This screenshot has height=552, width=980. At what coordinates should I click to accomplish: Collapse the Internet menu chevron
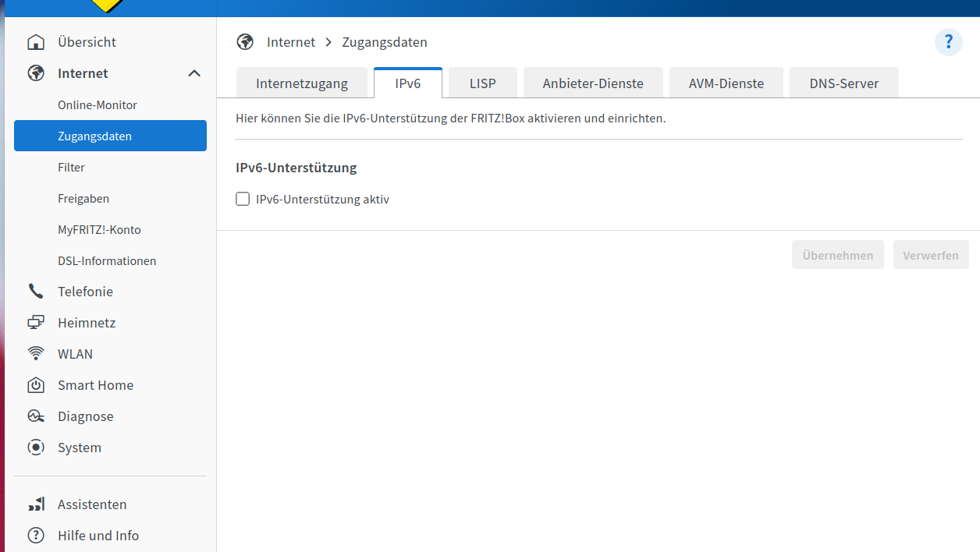click(194, 73)
